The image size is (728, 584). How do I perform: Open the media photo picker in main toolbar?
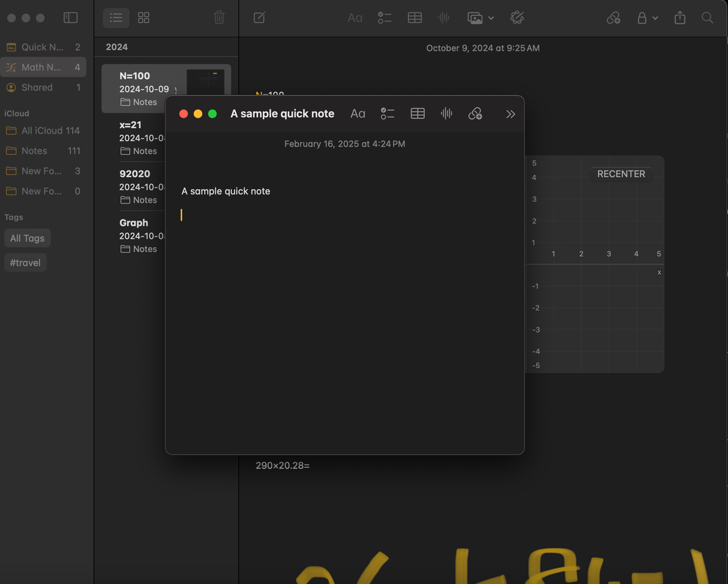coord(475,18)
